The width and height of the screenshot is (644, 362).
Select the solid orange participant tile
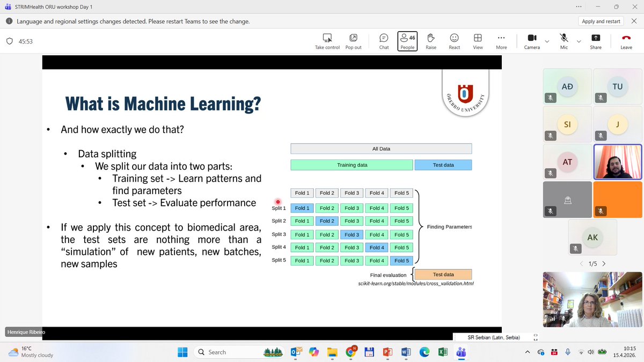pos(618,199)
